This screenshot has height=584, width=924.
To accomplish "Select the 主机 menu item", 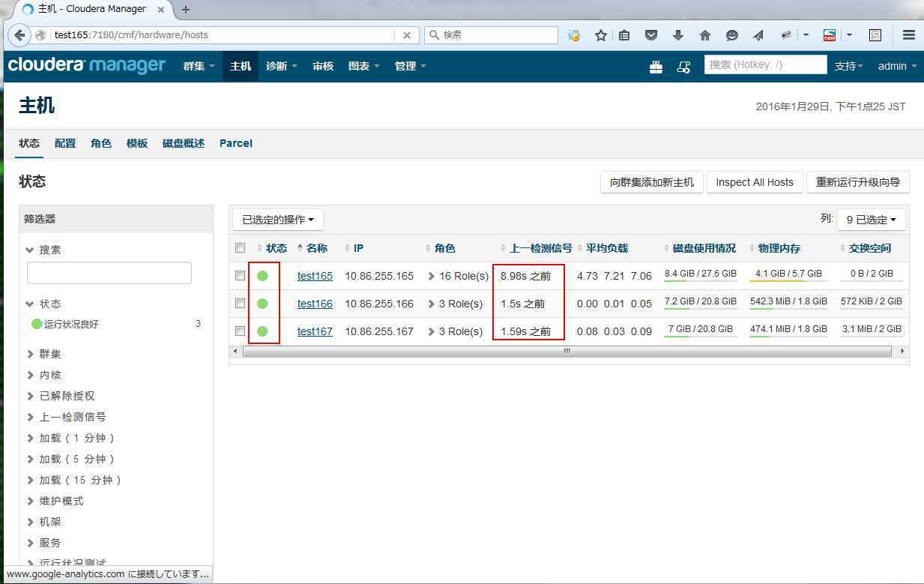I will (241, 66).
